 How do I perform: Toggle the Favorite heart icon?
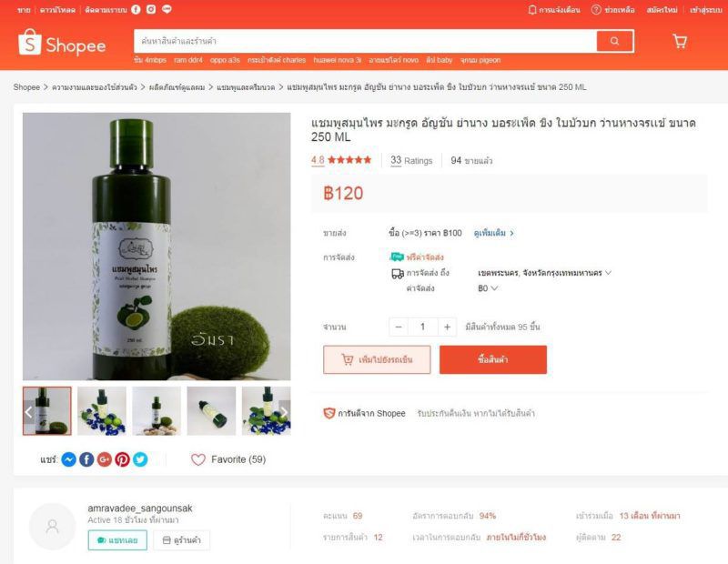tap(198, 459)
